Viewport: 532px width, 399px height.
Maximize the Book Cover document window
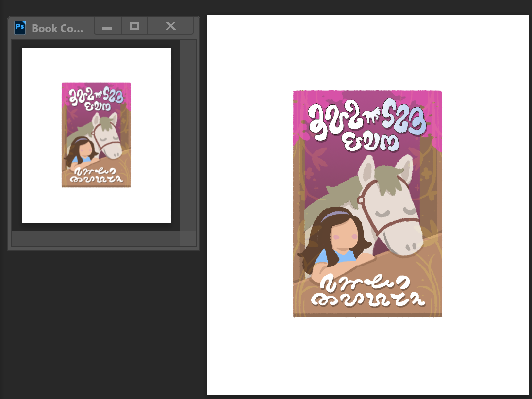[134, 26]
